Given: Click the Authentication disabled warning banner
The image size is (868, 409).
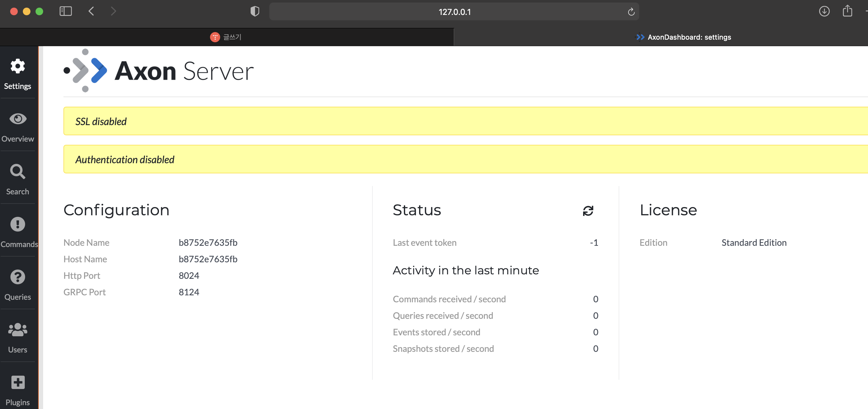Looking at the screenshot, I should coord(465,159).
